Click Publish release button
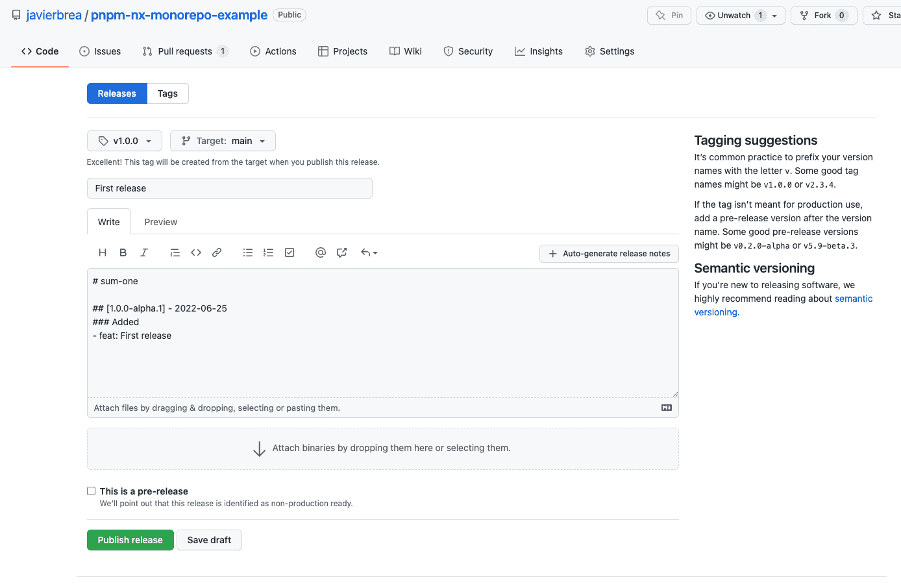 click(130, 540)
